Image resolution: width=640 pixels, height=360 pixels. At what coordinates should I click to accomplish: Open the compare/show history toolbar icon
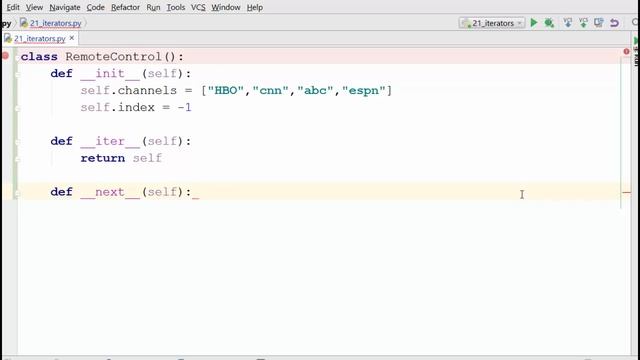[x=599, y=23]
